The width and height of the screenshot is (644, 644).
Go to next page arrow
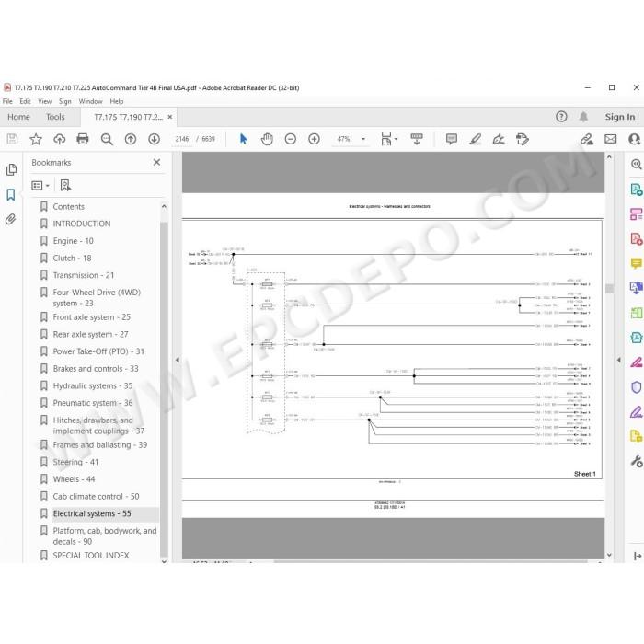click(154, 139)
